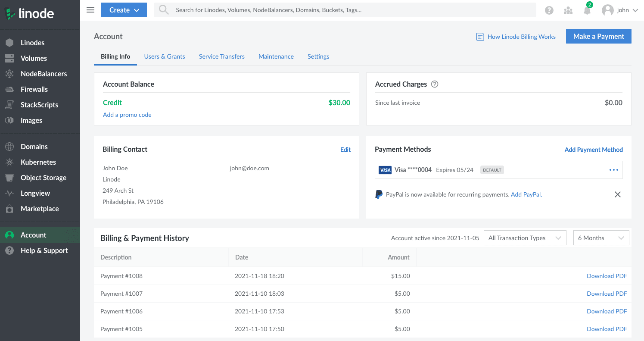Open the community icon next to help
This screenshot has width=644, height=341.
pyautogui.click(x=568, y=10)
